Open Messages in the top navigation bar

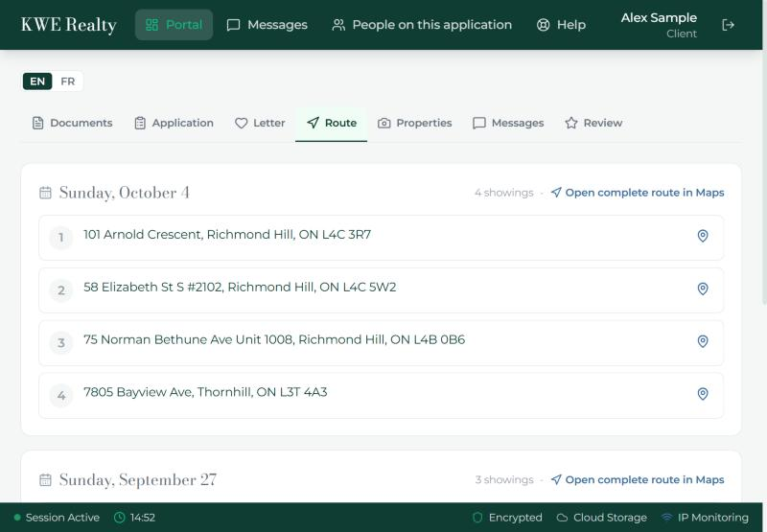[x=267, y=25]
